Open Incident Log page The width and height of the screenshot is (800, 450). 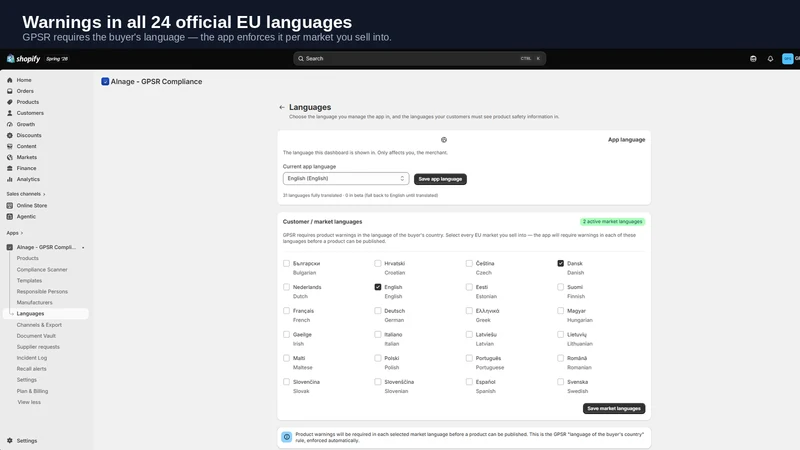point(32,358)
